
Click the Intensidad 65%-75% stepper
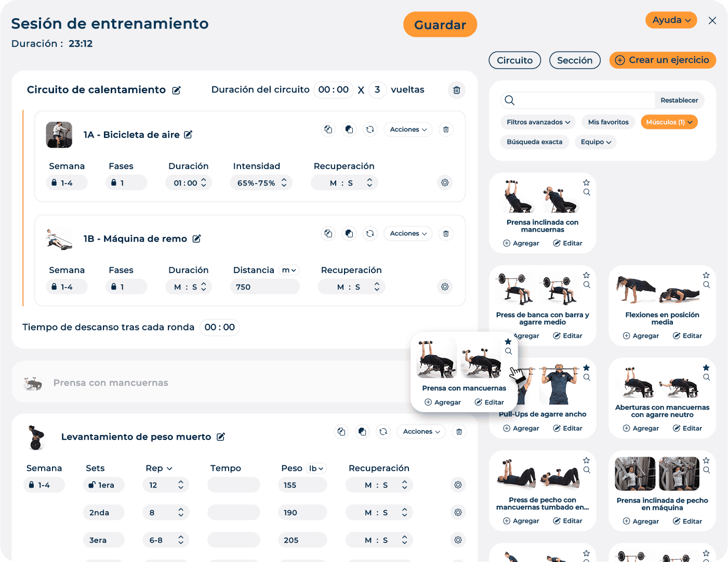point(284,183)
